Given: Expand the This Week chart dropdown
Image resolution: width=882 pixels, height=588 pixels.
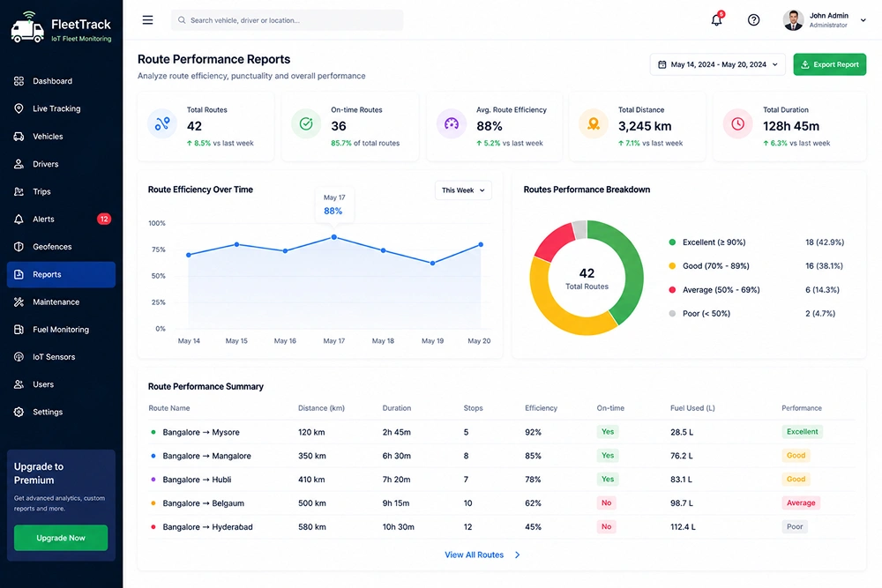Looking at the screenshot, I should pos(463,190).
